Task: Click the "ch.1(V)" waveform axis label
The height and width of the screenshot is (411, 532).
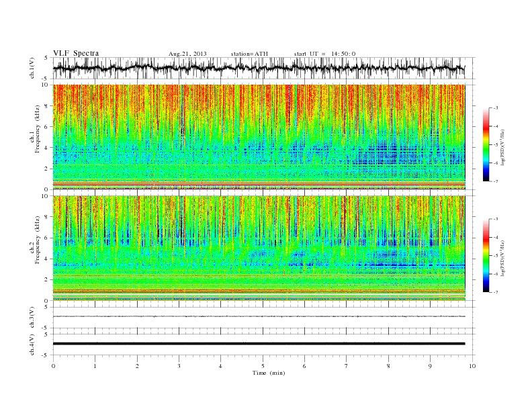Action: click(32, 68)
